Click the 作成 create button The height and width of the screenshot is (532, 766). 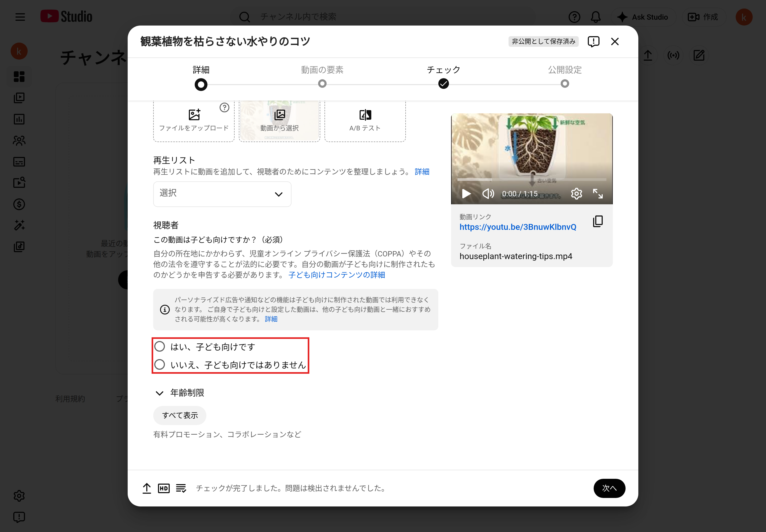point(703,17)
